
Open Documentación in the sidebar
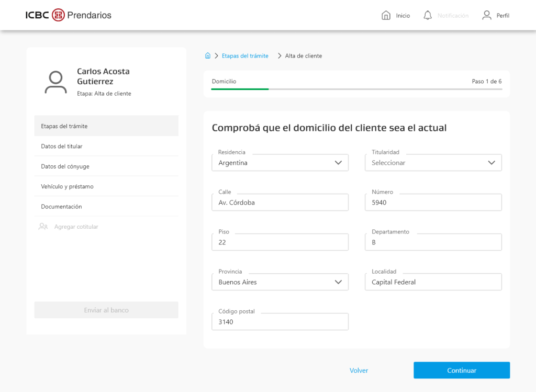pos(106,206)
